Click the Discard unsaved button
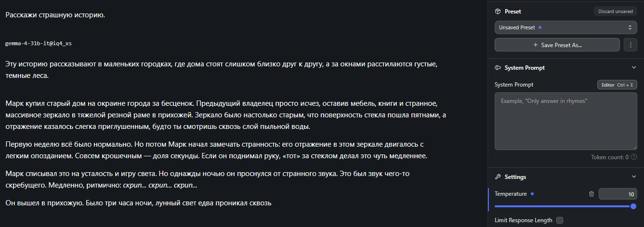 pos(615,12)
